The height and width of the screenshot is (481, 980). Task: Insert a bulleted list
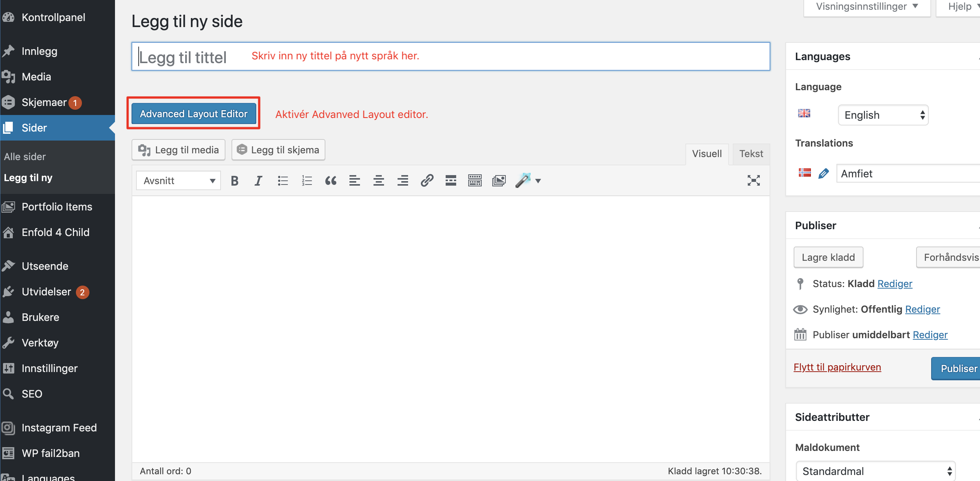(x=283, y=181)
